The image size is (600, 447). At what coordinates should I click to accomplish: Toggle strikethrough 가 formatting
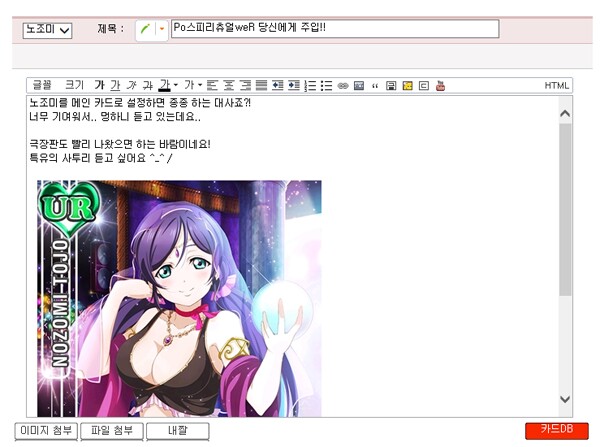click(x=147, y=85)
